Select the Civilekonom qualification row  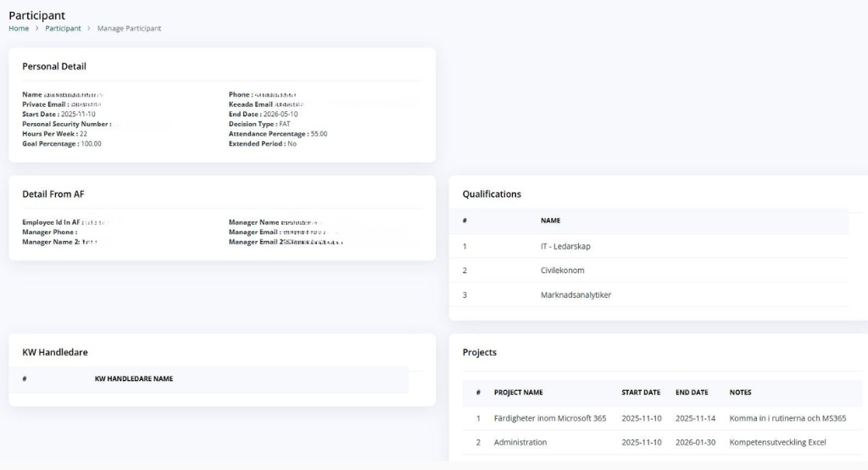tap(562, 271)
